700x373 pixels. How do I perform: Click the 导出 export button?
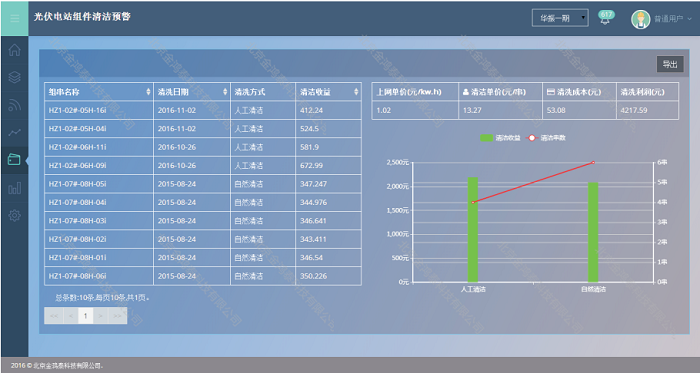[670, 64]
